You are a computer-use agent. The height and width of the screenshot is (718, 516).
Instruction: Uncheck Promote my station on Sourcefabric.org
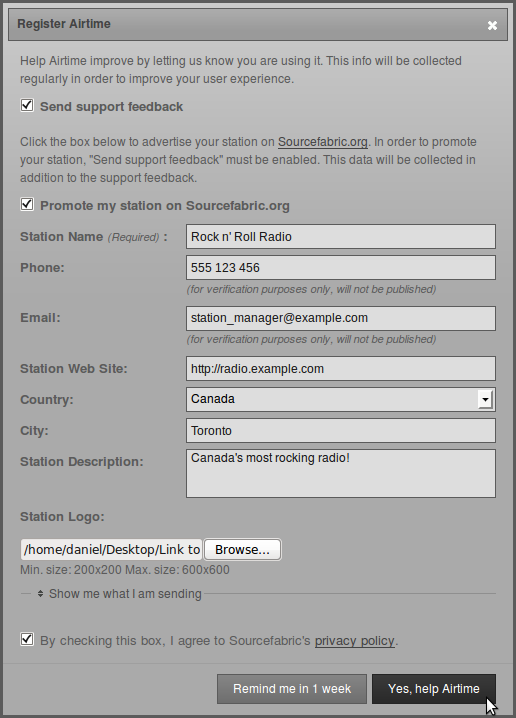tap(27, 204)
